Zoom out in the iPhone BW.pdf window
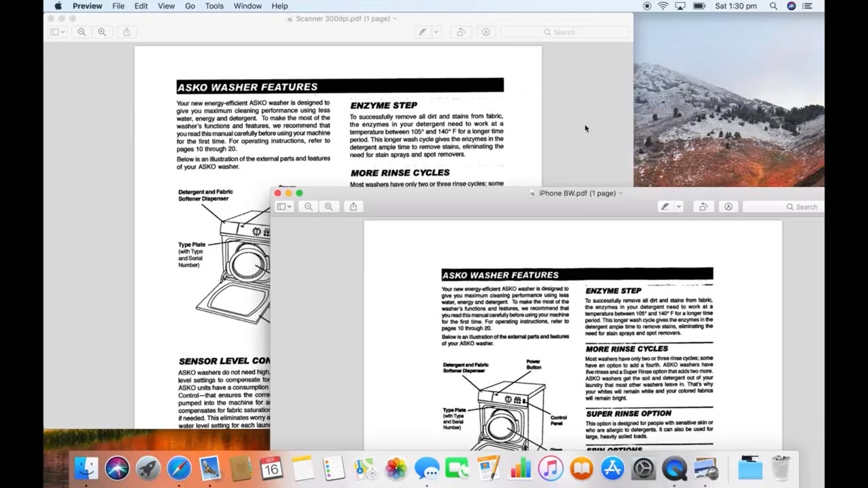868x488 pixels. pos(309,207)
